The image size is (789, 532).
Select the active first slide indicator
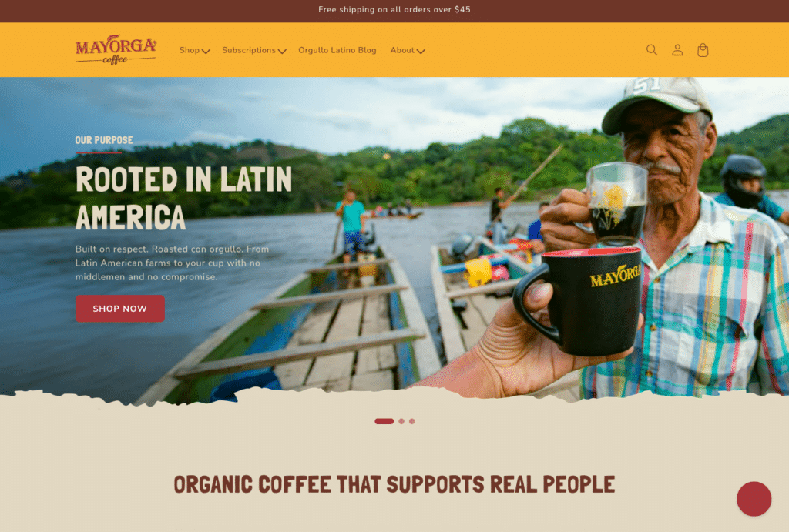(384, 421)
